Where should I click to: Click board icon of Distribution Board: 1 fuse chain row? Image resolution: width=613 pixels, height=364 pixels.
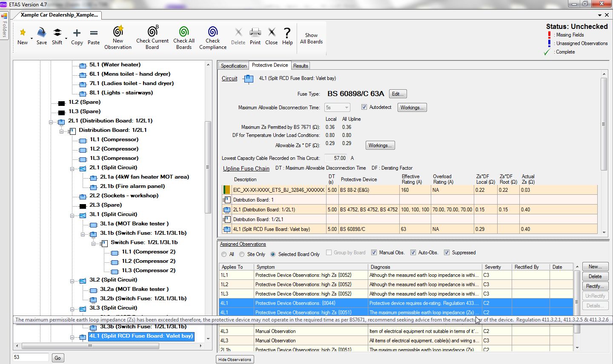click(227, 199)
